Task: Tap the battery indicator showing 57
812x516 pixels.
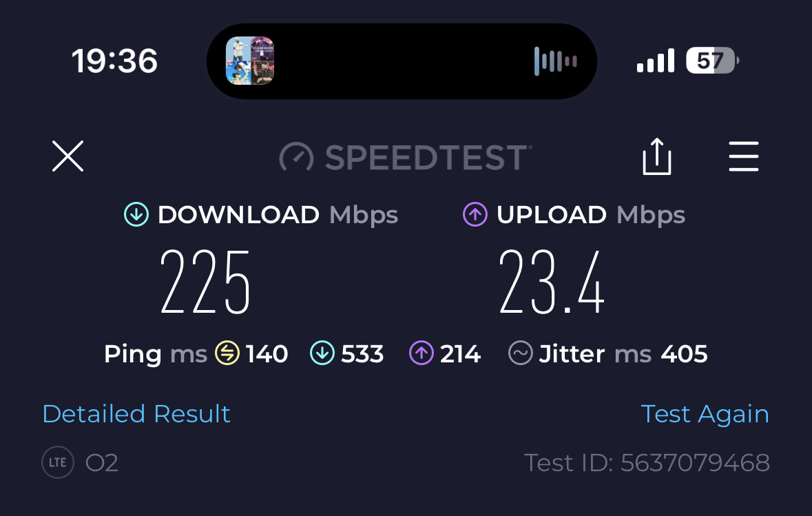Action: click(x=712, y=61)
